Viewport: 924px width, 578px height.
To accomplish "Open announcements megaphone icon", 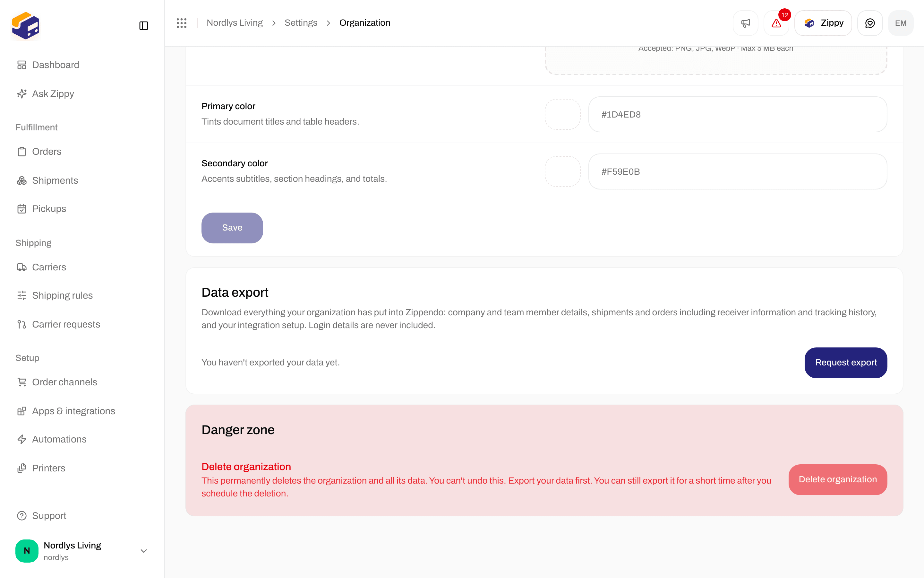I will pos(745,23).
